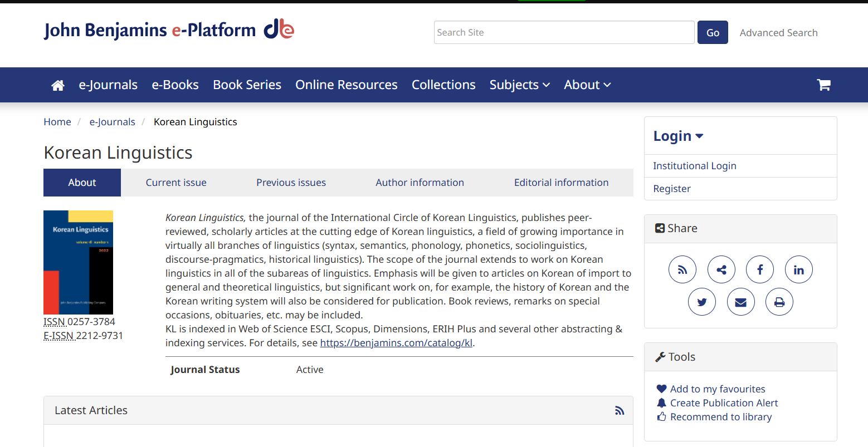Open the RSS feed share icon
The width and height of the screenshot is (868, 447).
pyautogui.click(x=682, y=270)
